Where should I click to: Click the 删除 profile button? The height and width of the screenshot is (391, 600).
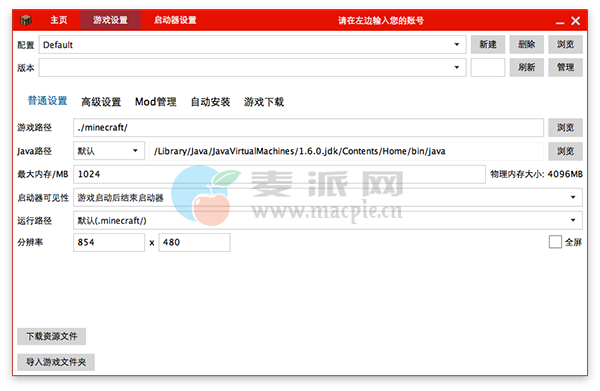[527, 44]
